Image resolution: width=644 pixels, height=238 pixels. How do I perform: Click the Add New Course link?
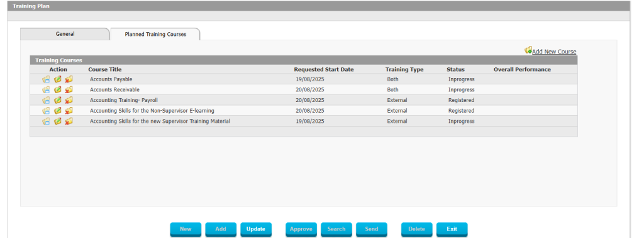click(554, 52)
